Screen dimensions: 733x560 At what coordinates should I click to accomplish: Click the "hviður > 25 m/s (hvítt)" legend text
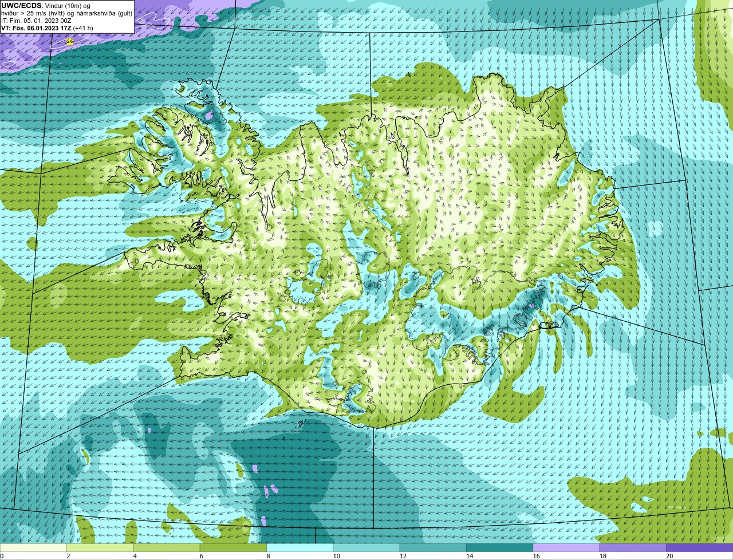(x=34, y=13)
